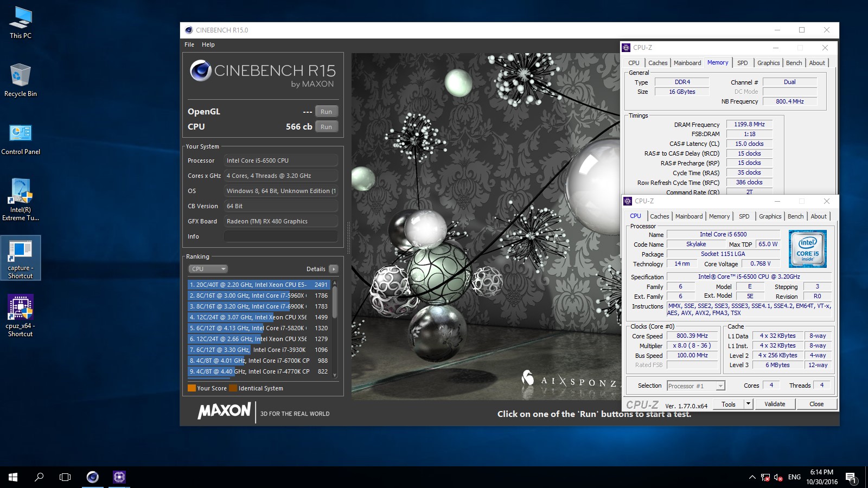Switch to CPU-Z taskbar icon
The image size is (868, 488).
coord(119,477)
